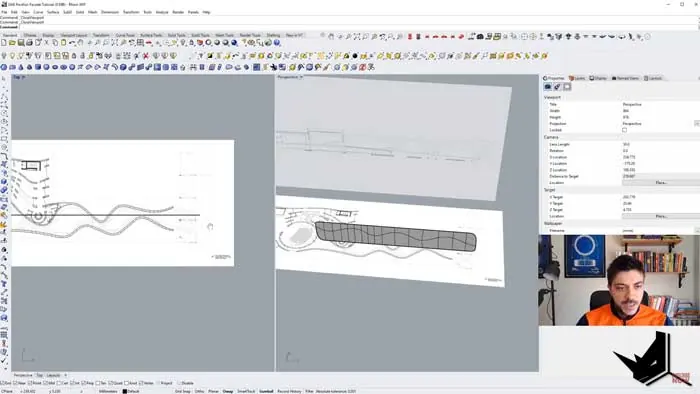Switch to the Named Views panel tab
This screenshot has width=700, height=394.
(625, 78)
